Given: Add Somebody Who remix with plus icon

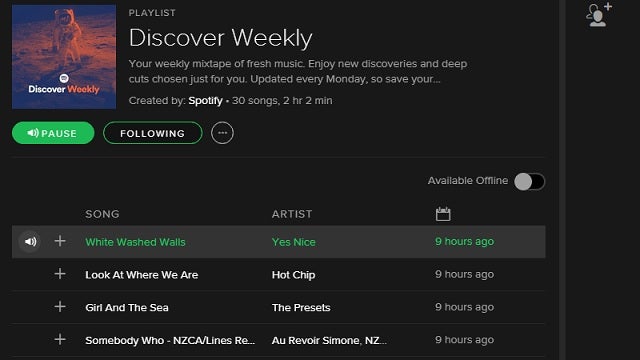Looking at the screenshot, I should pos(60,339).
